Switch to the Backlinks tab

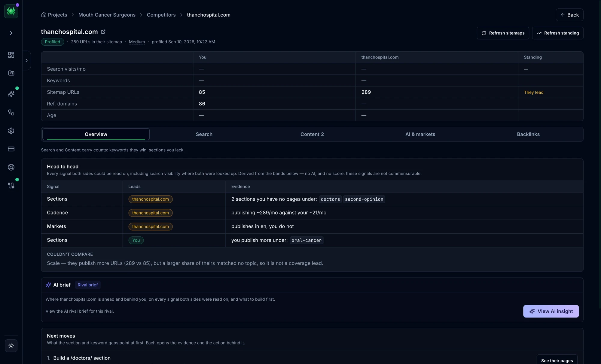[528, 134]
